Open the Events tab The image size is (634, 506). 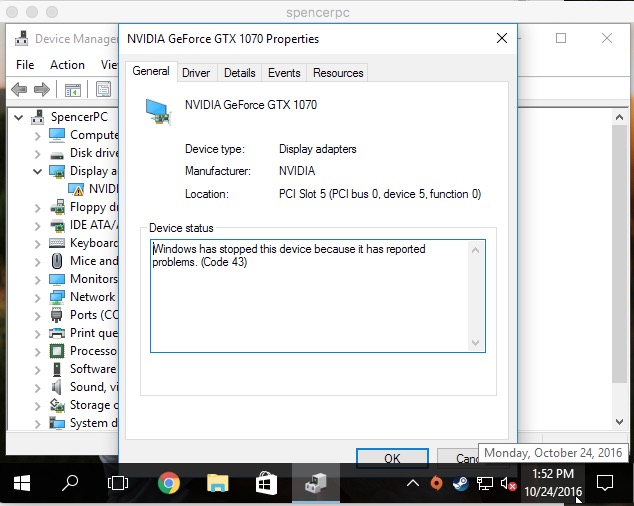pos(284,73)
